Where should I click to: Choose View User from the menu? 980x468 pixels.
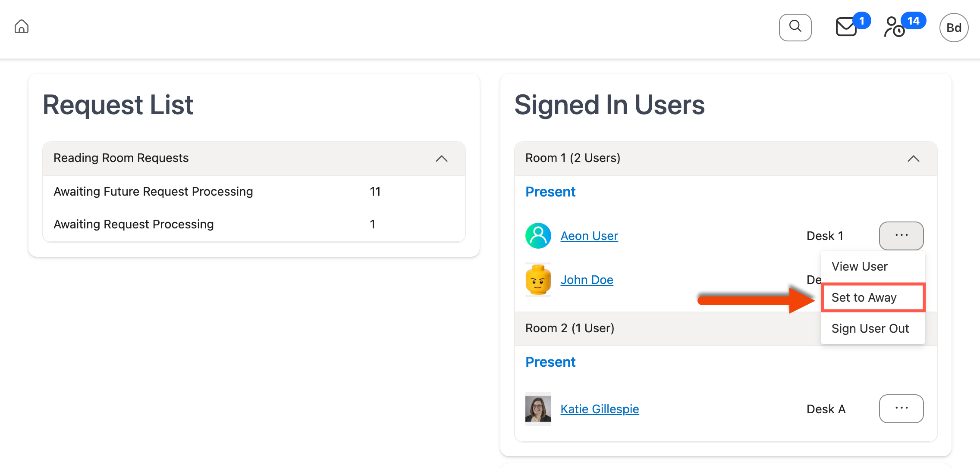(x=859, y=267)
